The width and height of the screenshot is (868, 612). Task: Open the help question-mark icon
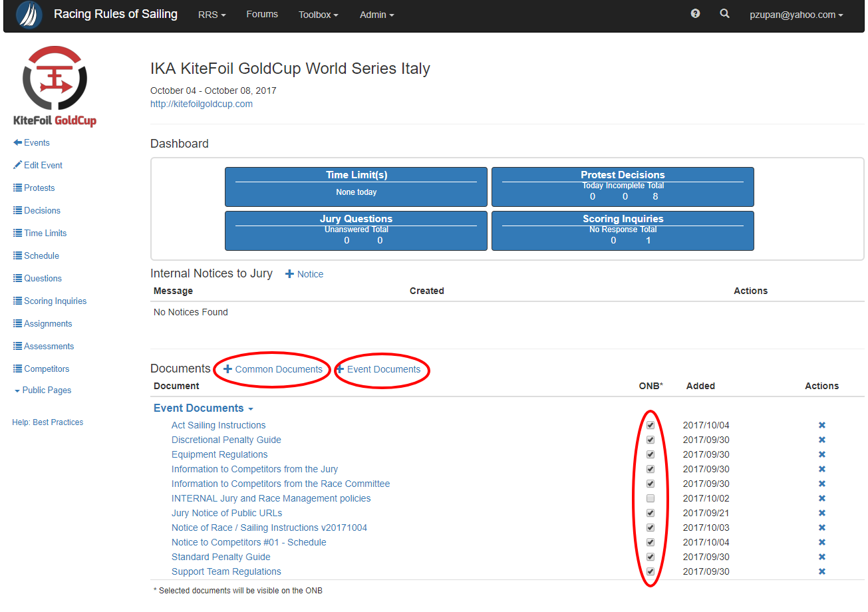pyautogui.click(x=695, y=13)
